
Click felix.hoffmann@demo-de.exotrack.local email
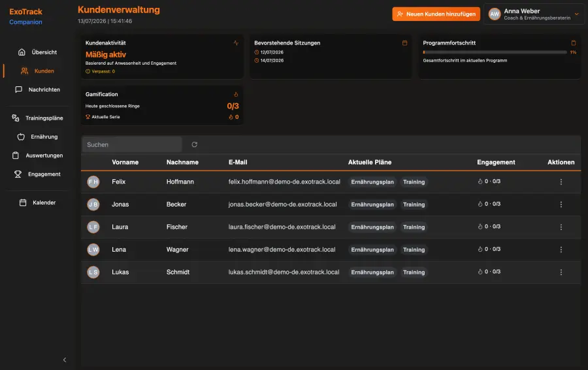coord(284,182)
